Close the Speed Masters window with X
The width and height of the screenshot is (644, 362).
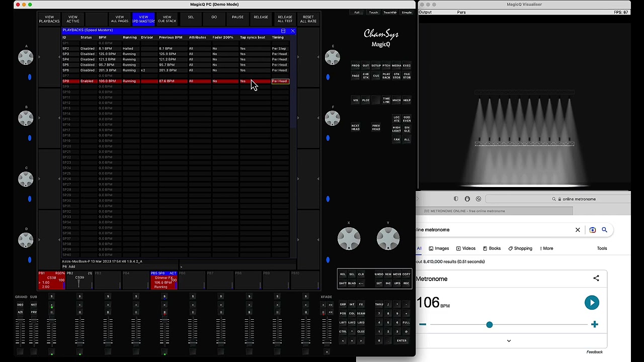[292, 31]
